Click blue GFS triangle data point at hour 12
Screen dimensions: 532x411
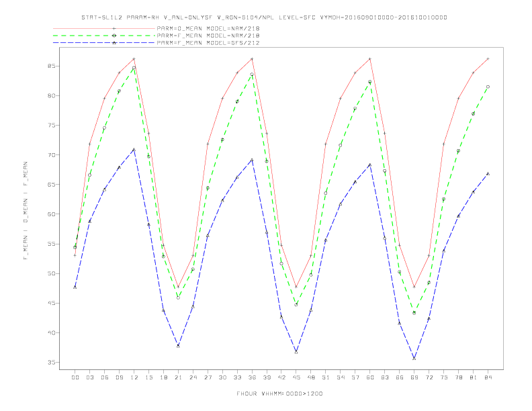tap(134, 149)
